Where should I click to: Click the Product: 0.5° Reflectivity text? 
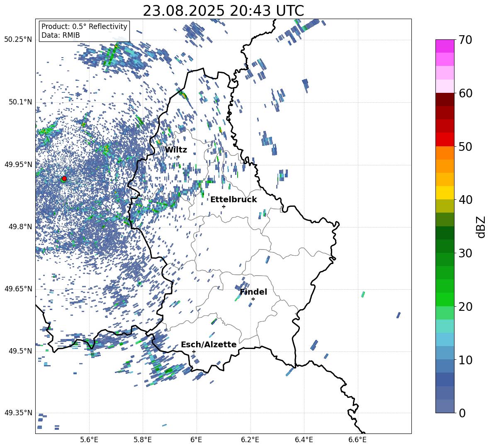click(84, 27)
